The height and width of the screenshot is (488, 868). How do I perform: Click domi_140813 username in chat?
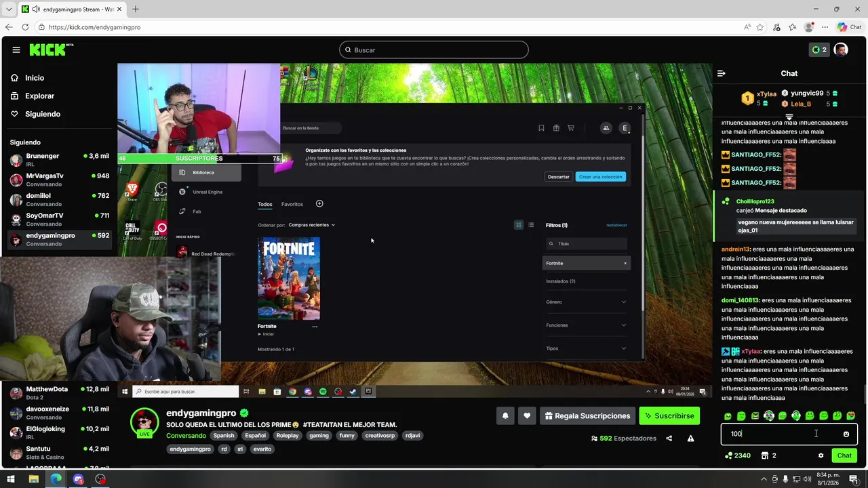click(x=739, y=300)
